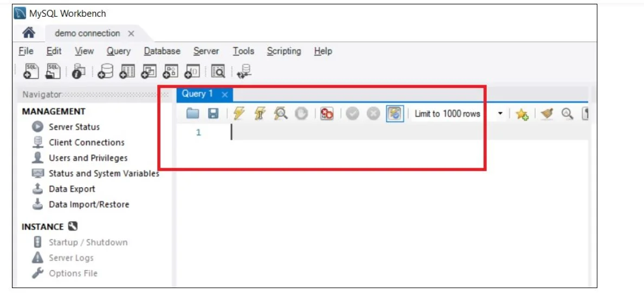Screen dimensions: 644x306
Task: Open the Edit menu
Action: pos(54,51)
